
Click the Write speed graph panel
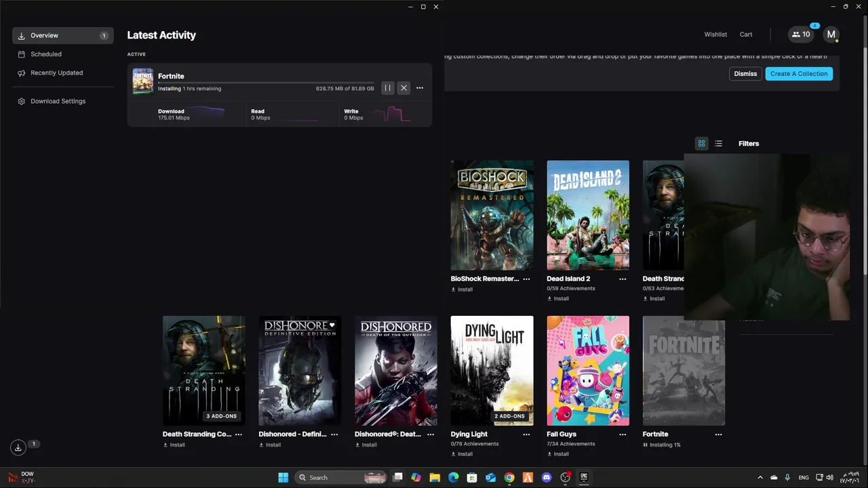[x=385, y=115]
